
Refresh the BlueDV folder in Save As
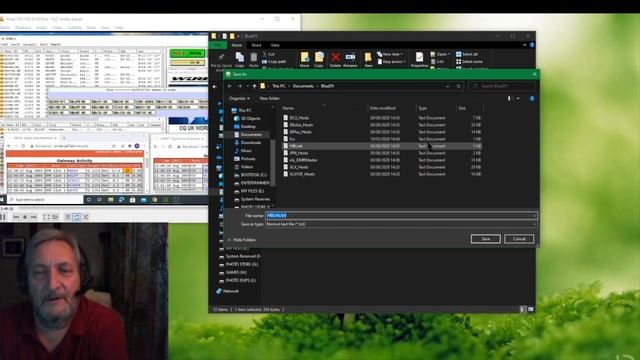458,86
